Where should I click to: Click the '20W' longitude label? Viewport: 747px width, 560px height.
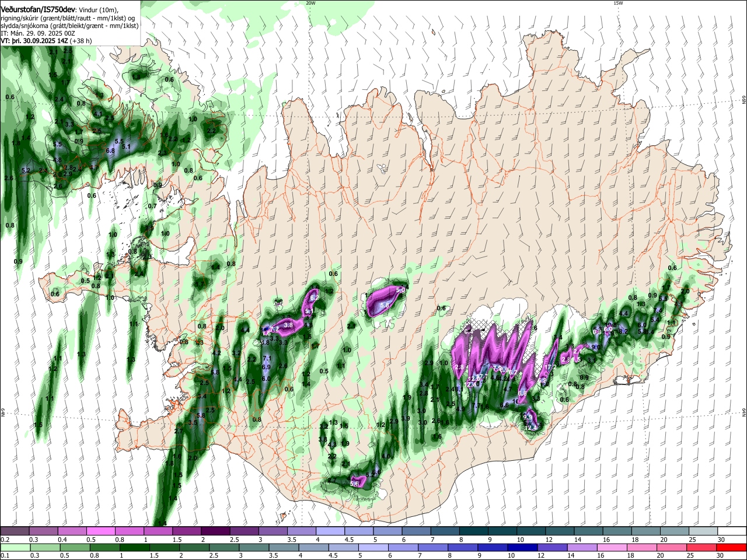click(310, 3)
